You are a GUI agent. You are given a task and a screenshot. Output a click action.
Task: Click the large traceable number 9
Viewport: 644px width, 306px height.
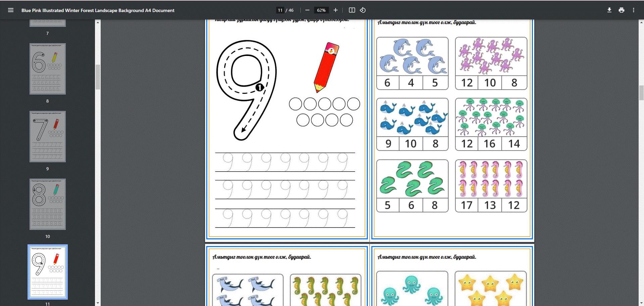tap(247, 90)
